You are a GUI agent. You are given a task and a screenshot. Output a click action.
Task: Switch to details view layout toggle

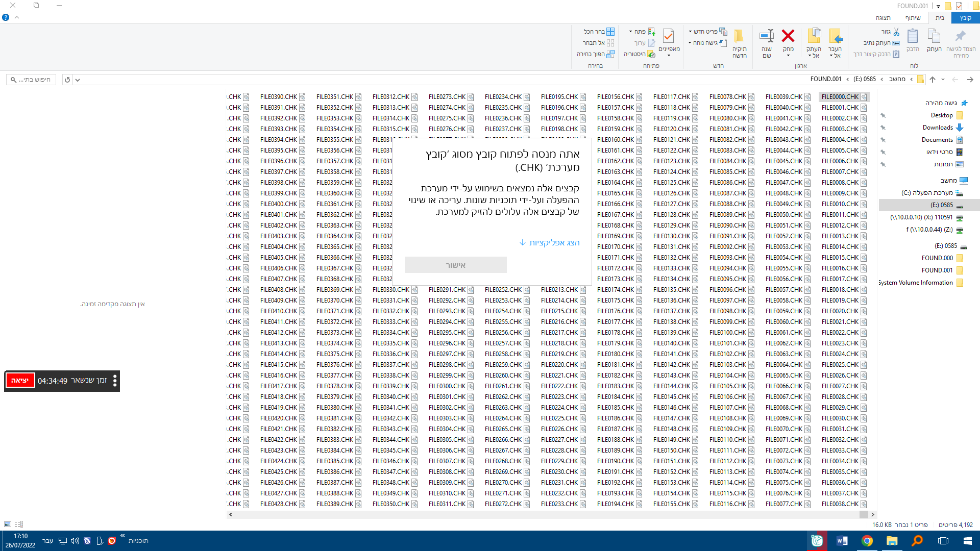[x=19, y=524]
